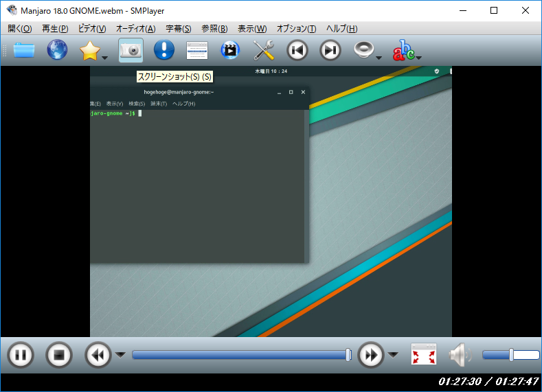
Task: Open a file with the folder icon
Action: (x=24, y=50)
